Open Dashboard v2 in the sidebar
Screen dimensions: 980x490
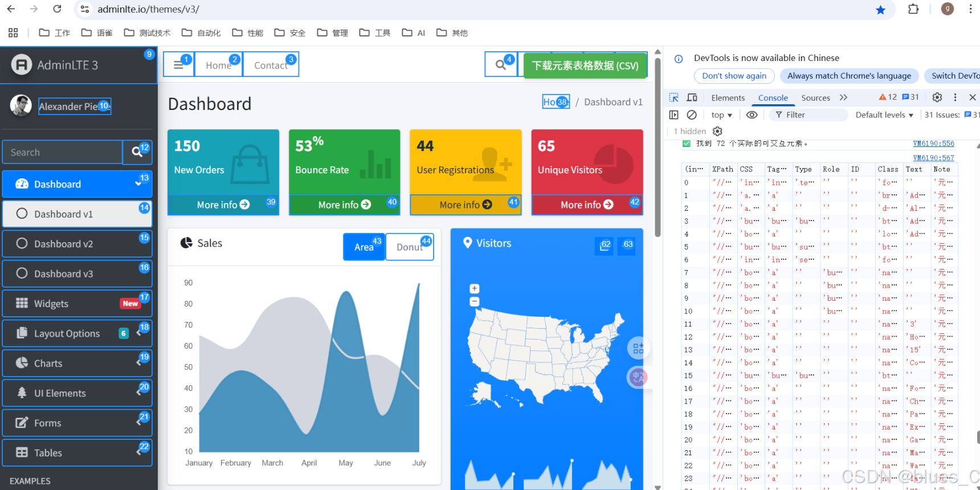[77, 244]
